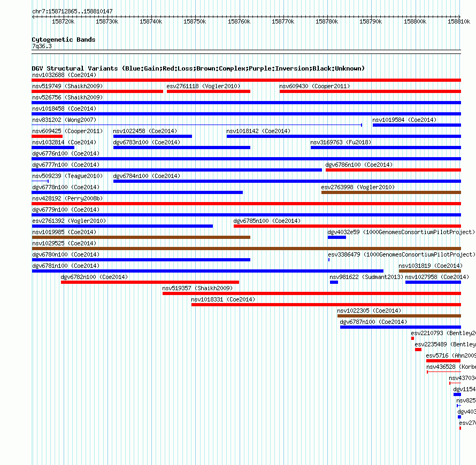
Task: Open nsv1018142 (Coe2014) variant entry
Action: tap(258, 131)
